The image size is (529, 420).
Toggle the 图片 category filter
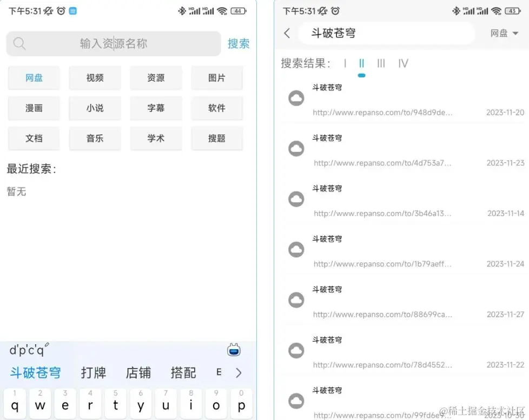[217, 77]
